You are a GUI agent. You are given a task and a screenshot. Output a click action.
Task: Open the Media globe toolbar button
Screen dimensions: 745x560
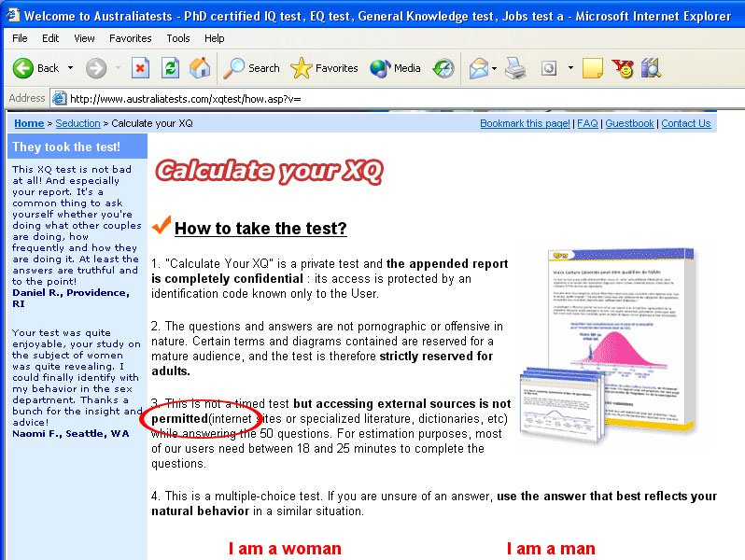click(x=395, y=68)
